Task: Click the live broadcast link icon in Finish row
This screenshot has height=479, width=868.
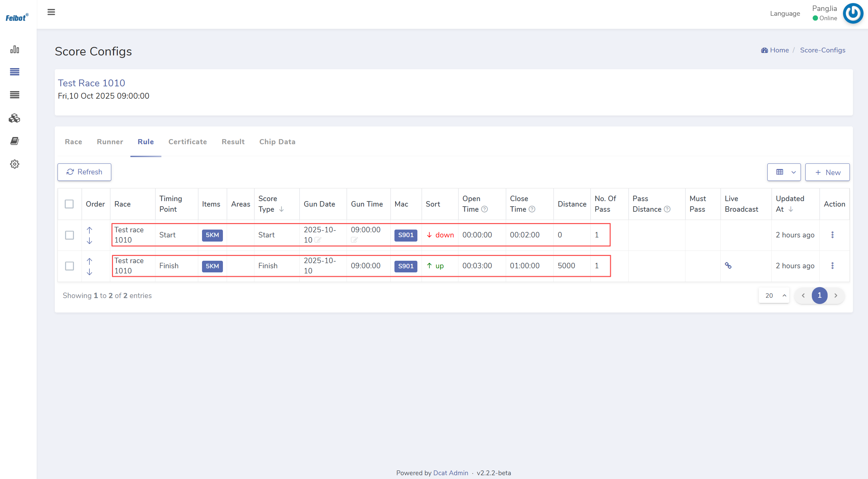Action: click(728, 266)
